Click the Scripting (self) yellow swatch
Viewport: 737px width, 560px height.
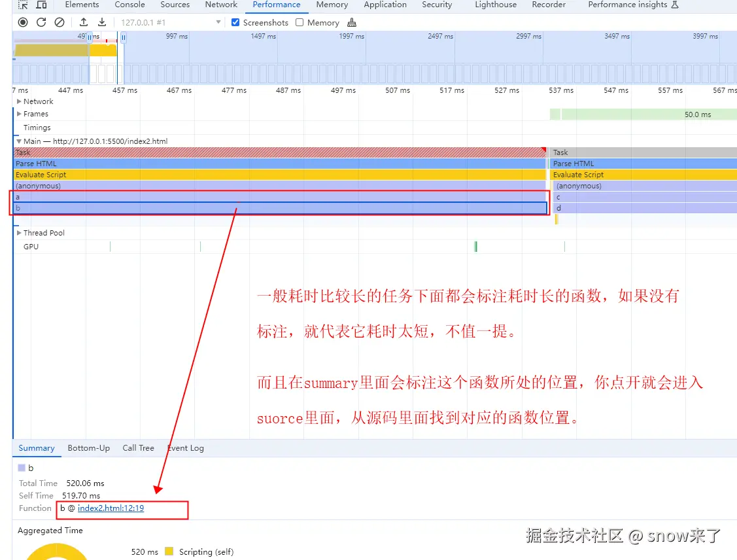pyautogui.click(x=169, y=551)
